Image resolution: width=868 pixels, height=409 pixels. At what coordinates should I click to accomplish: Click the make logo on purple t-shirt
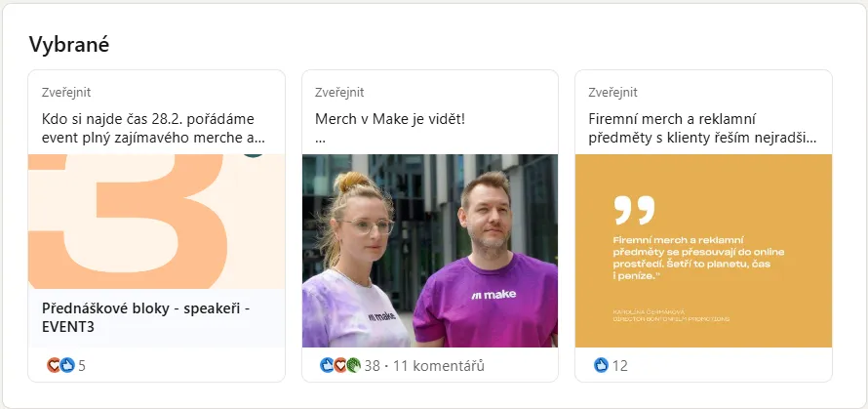(493, 294)
